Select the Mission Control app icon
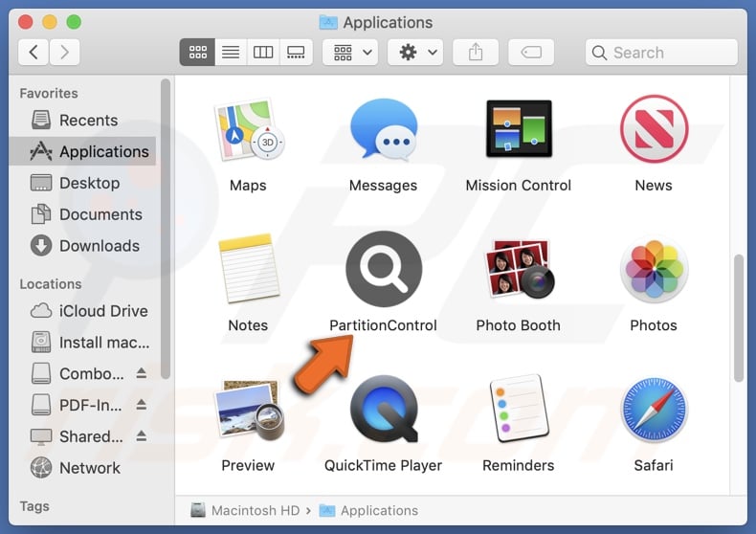Viewport: 756px width, 534px height. 519,128
